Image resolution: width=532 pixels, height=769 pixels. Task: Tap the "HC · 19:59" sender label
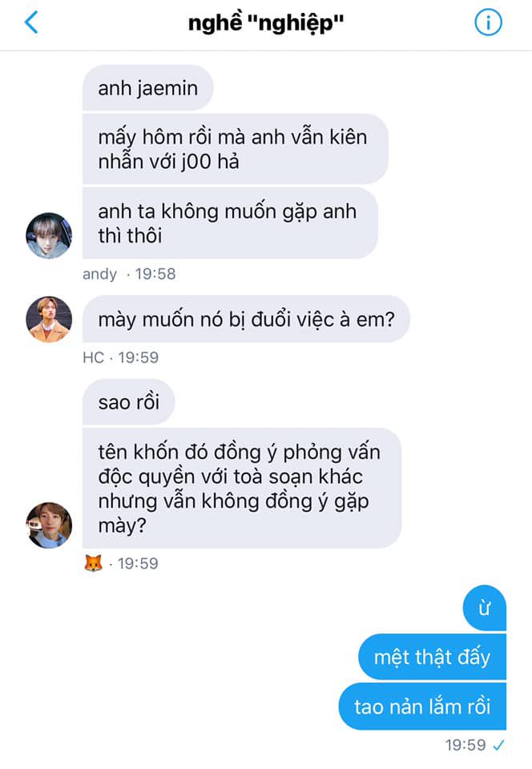[x=121, y=357]
